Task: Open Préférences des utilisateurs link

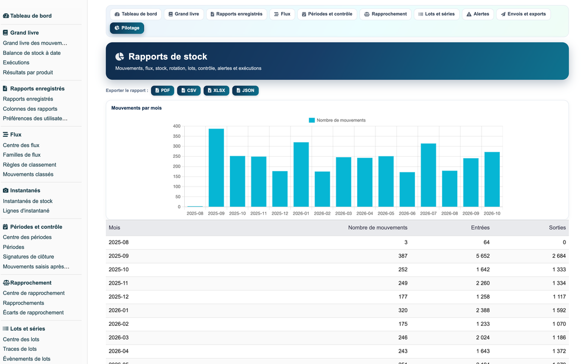Action: (35, 119)
